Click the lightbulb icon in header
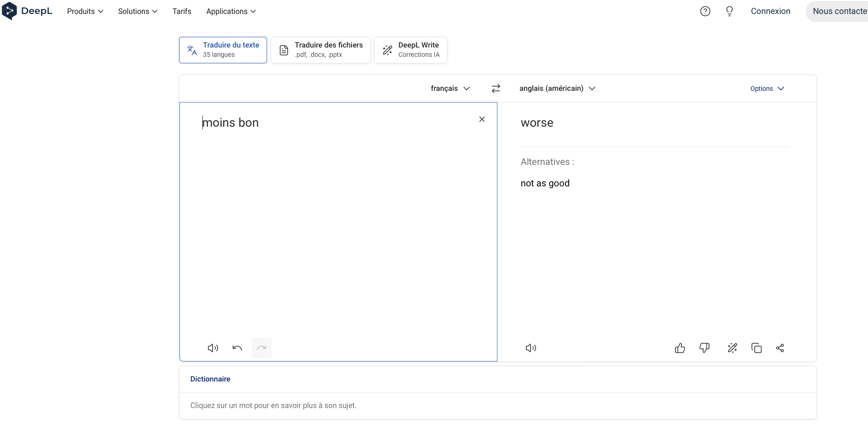The height and width of the screenshot is (436, 868). point(730,11)
